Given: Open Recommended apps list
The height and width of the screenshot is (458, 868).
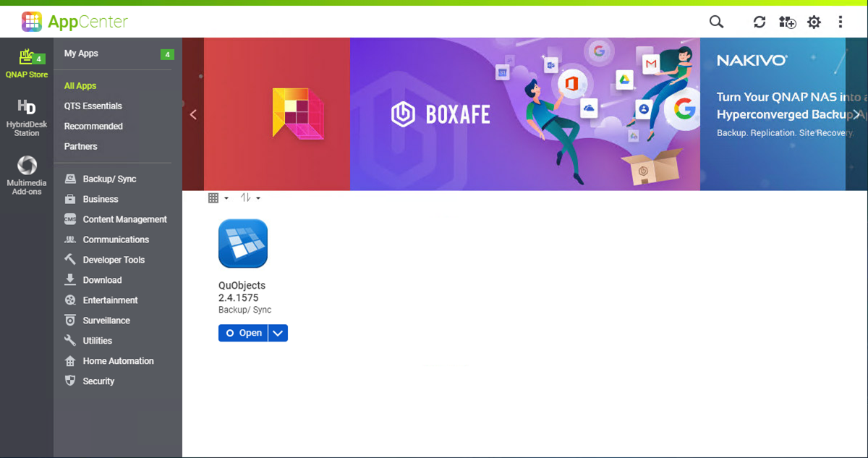Looking at the screenshot, I should tap(93, 126).
